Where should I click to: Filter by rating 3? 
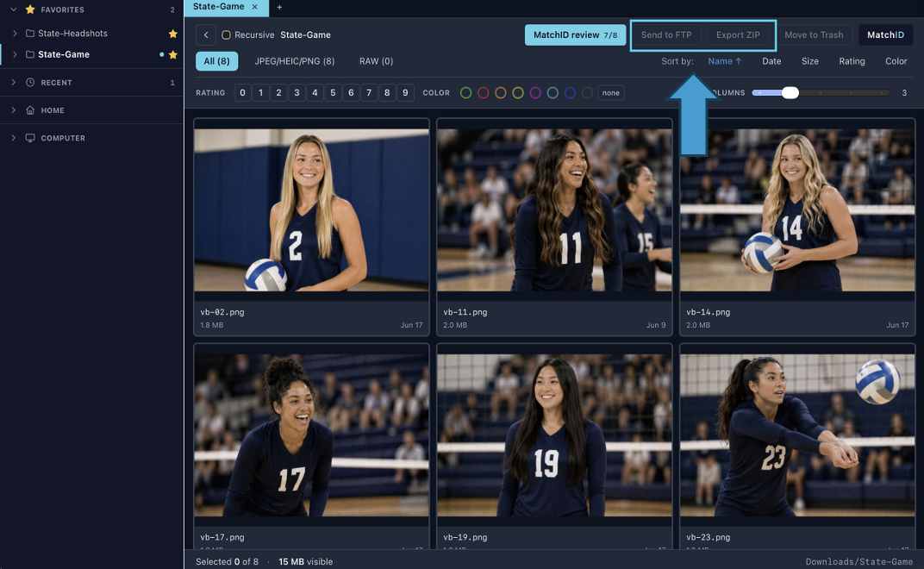click(x=297, y=92)
